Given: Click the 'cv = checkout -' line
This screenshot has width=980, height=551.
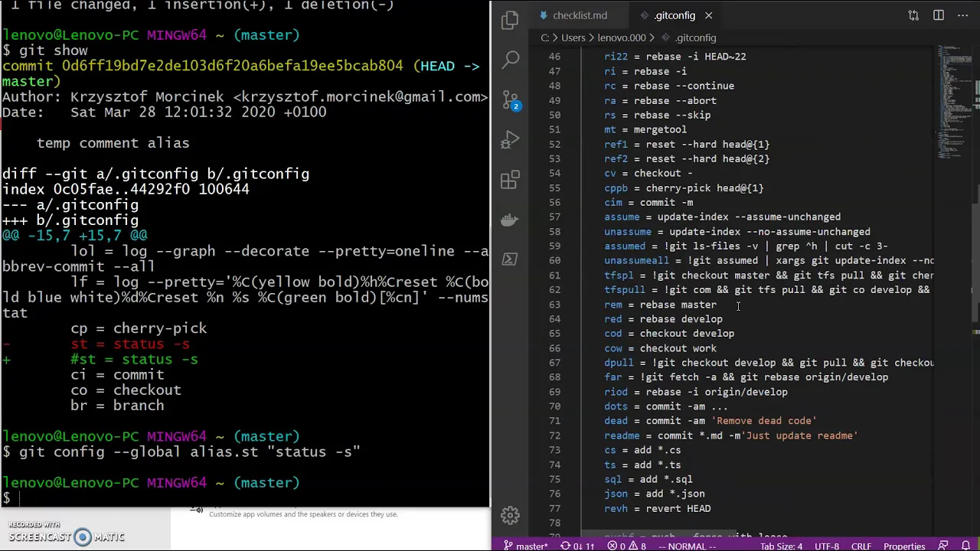Looking at the screenshot, I should pos(648,173).
